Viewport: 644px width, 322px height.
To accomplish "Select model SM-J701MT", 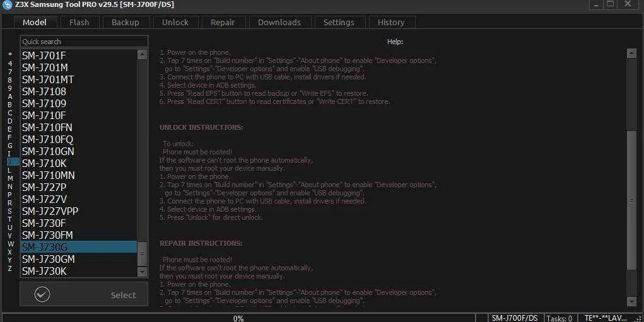I will pyautogui.click(x=78, y=79).
